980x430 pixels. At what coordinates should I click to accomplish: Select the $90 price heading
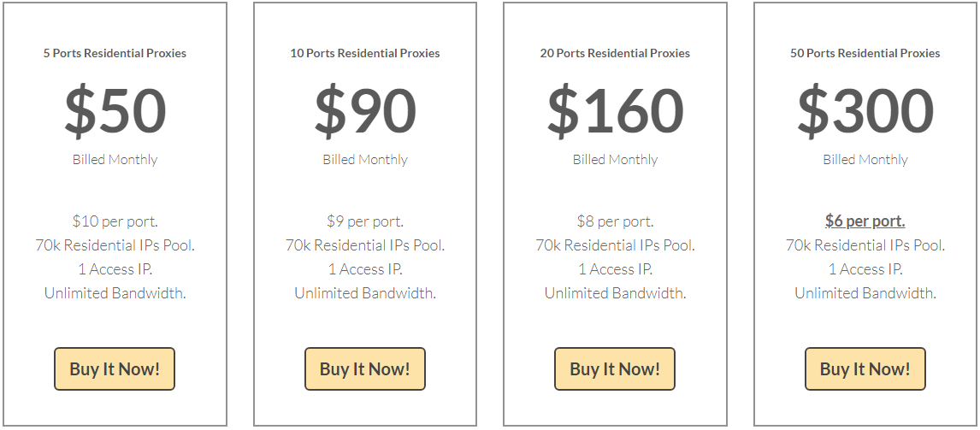click(x=364, y=111)
